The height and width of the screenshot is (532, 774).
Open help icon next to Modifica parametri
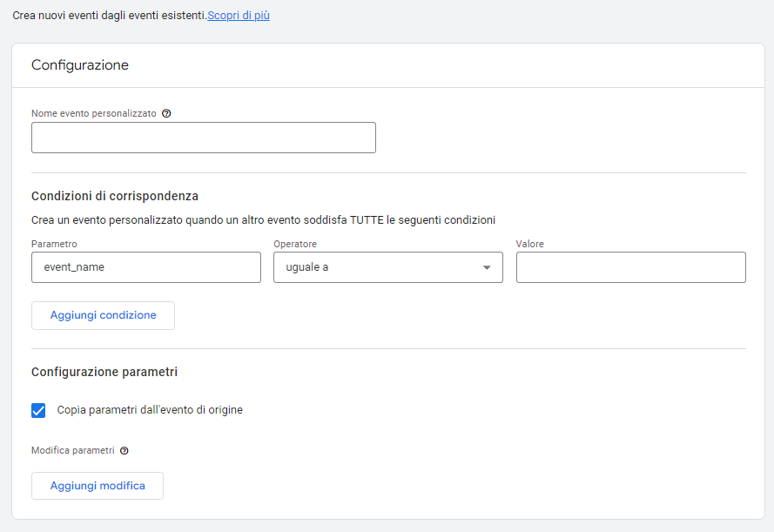point(125,450)
